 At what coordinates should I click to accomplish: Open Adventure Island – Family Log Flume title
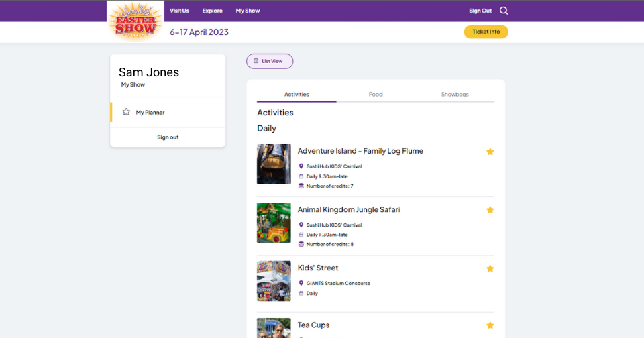[x=360, y=151]
